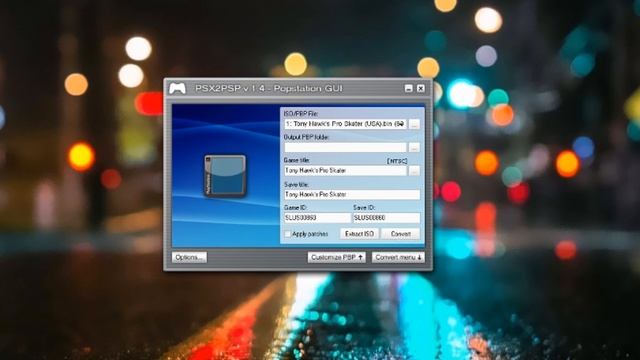Browse for an ISO/PBP file

[414, 124]
